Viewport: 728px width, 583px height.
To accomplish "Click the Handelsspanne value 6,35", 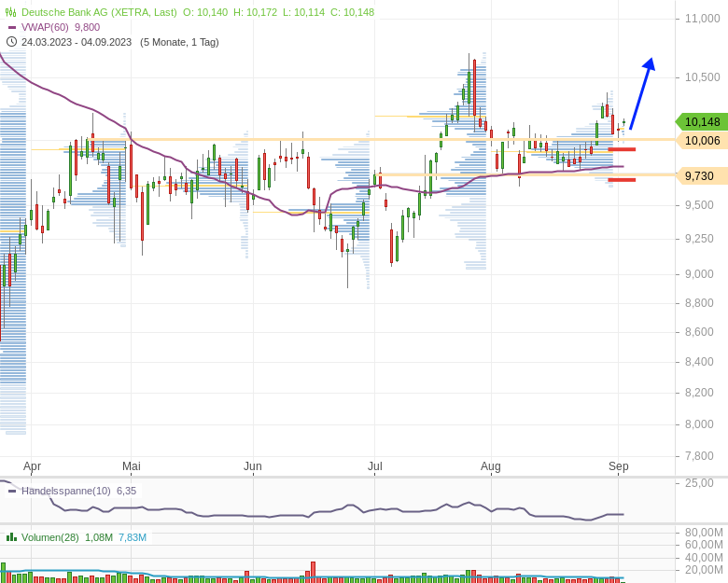I will point(126,491).
